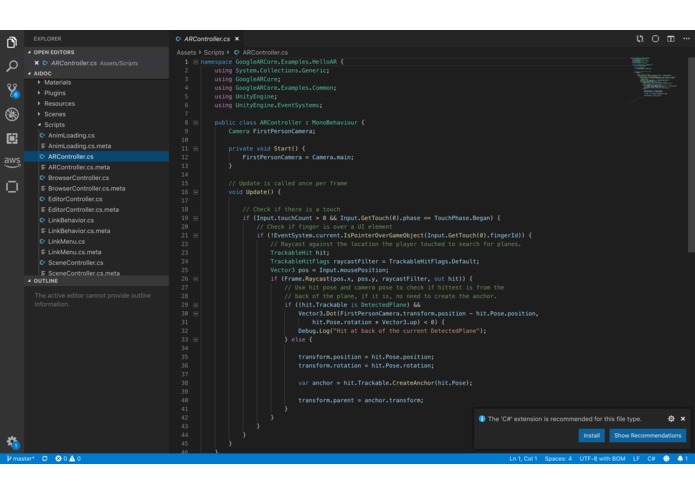Fold the DetectedPlane condition at line 29
Screen dimensions: 695x494
point(195,305)
